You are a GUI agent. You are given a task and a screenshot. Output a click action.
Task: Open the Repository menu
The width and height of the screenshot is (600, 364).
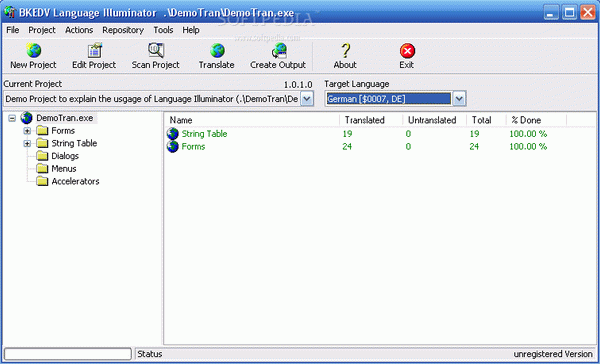[123, 30]
